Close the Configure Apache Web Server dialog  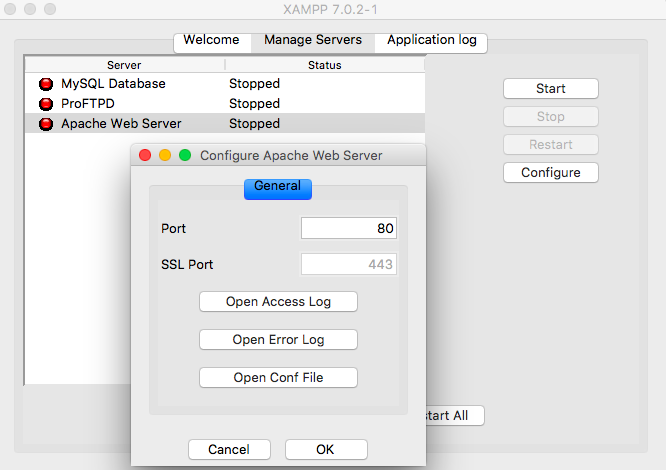coord(145,155)
